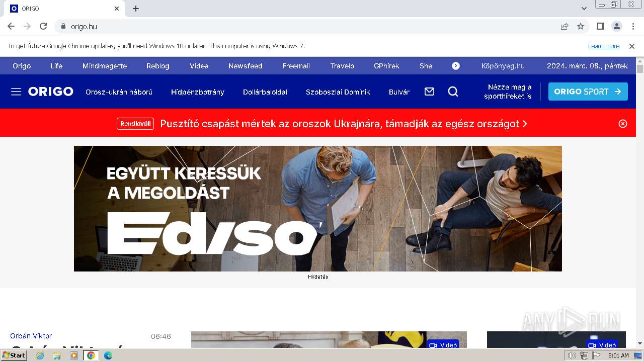
Task: Share this page from the address bar
Action: (x=565, y=26)
